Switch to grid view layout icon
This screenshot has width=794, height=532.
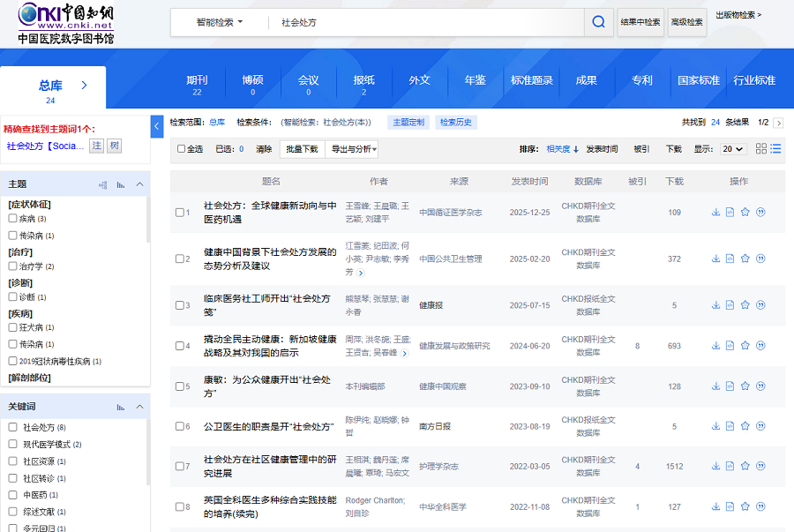pos(761,149)
